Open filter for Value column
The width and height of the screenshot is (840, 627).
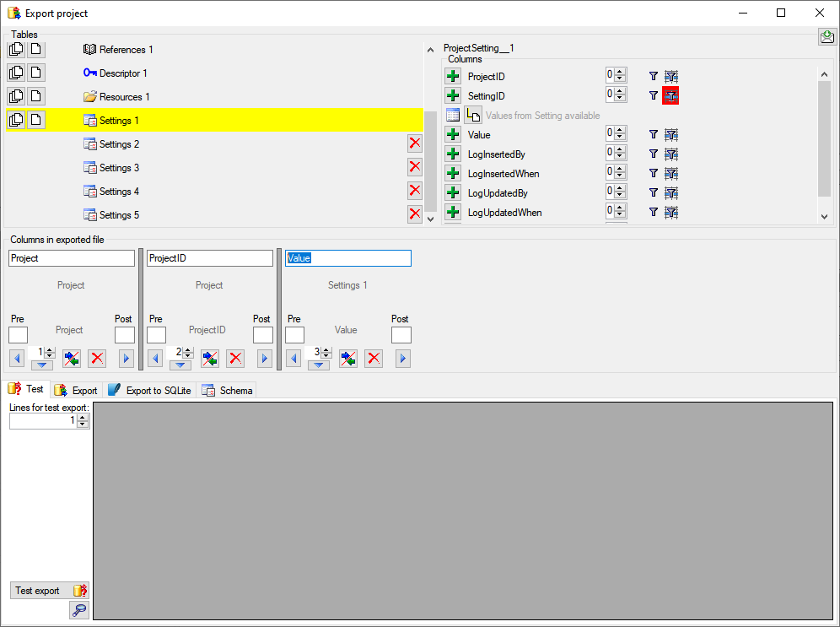(x=653, y=134)
